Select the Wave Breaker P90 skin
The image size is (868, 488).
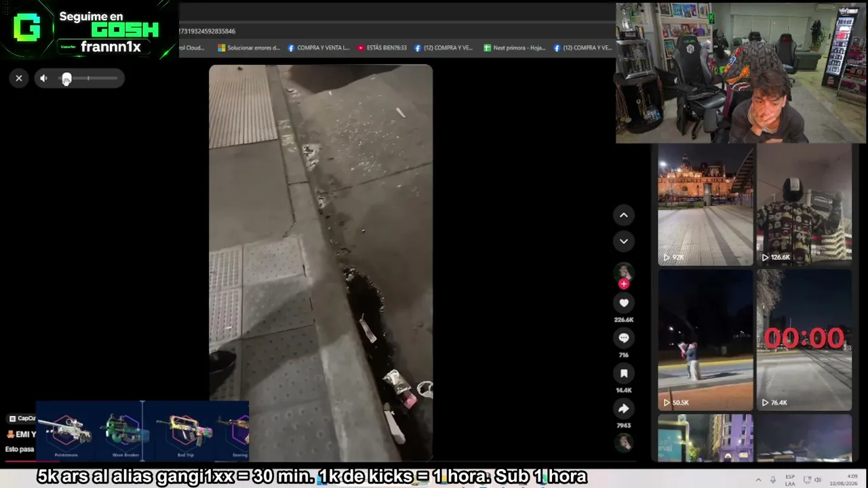tap(123, 432)
